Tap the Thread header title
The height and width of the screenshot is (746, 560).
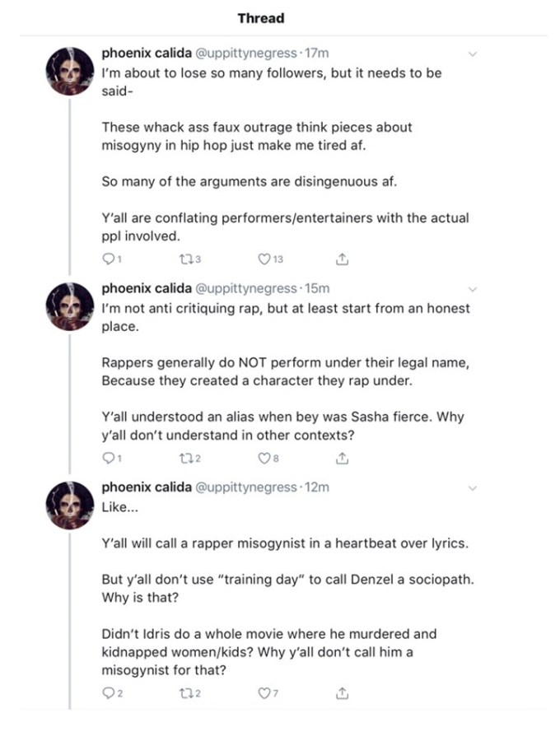pos(260,18)
